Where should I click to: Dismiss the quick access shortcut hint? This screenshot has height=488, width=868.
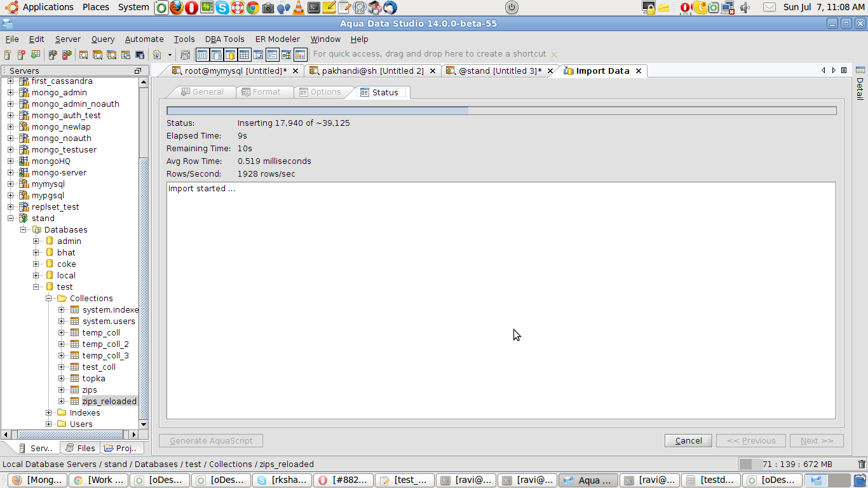click(x=554, y=55)
